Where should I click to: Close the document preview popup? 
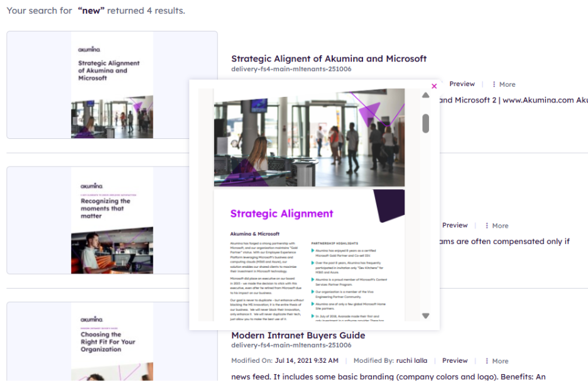click(x=434, y=87)
